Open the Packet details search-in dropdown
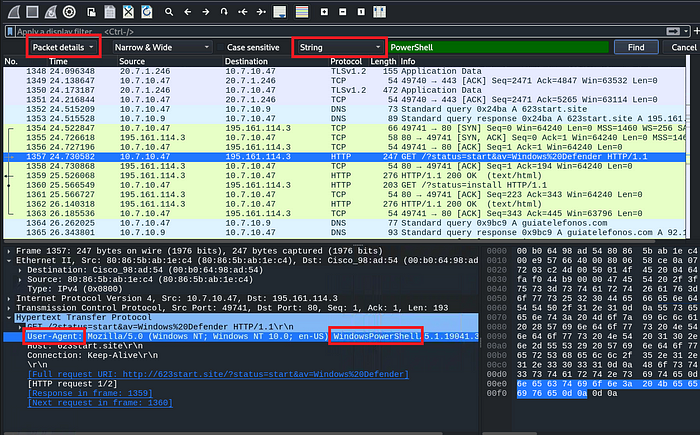 pos(63,47)
